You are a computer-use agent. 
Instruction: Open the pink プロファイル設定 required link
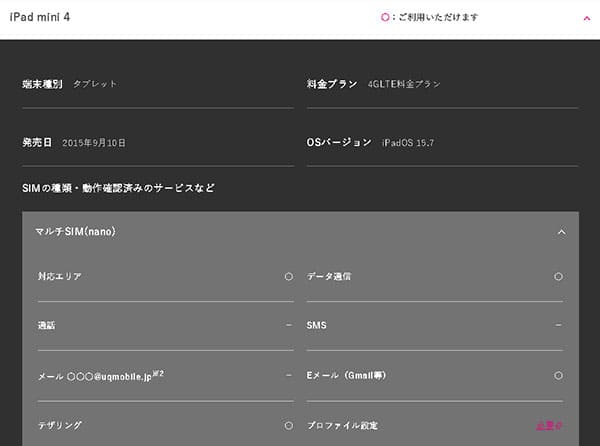click(x=549, y=425)
